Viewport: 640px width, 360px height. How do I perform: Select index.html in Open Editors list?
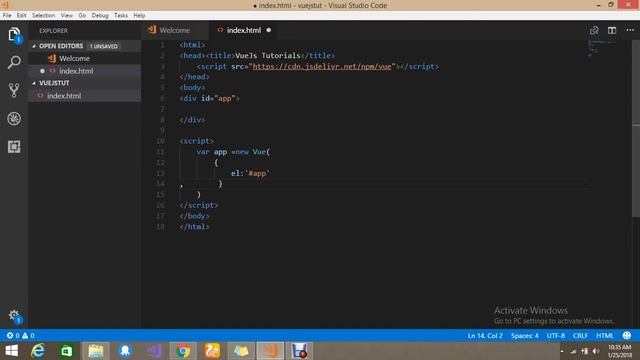[x=85, y=71]
